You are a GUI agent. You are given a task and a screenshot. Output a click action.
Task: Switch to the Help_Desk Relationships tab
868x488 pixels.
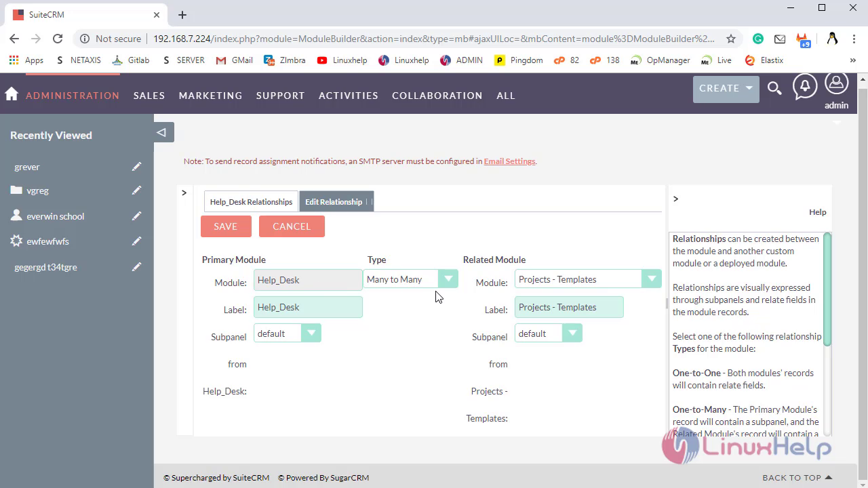[x=251, y=201]
